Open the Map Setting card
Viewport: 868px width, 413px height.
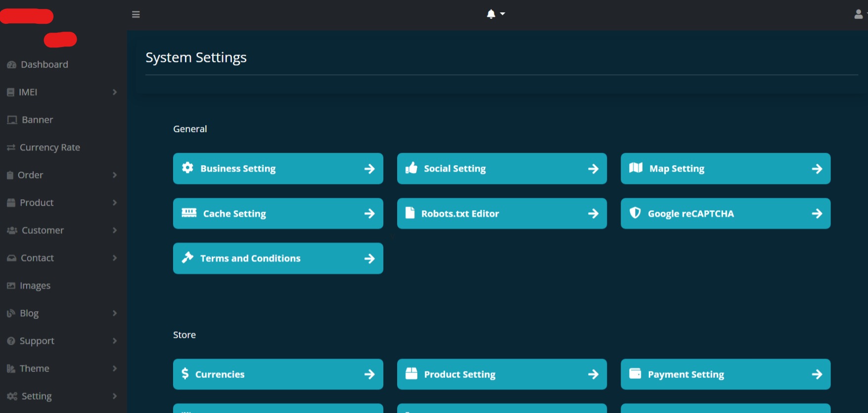pos(726,169)
